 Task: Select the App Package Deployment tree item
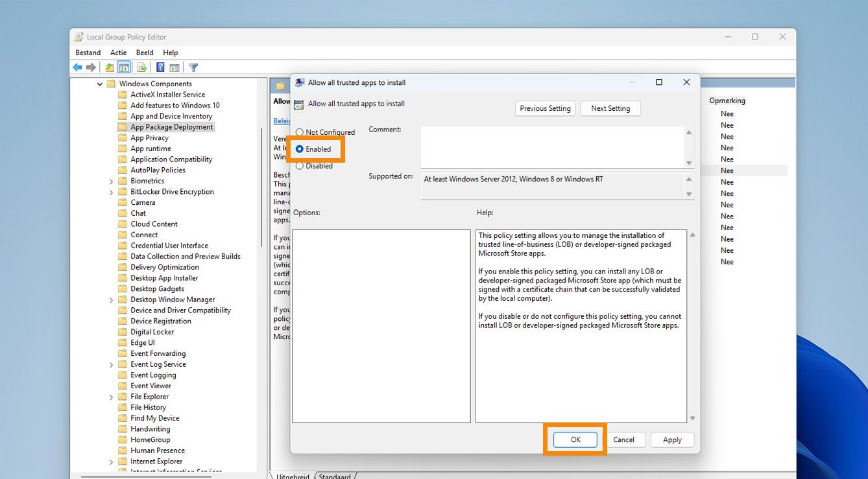[172, 127]
